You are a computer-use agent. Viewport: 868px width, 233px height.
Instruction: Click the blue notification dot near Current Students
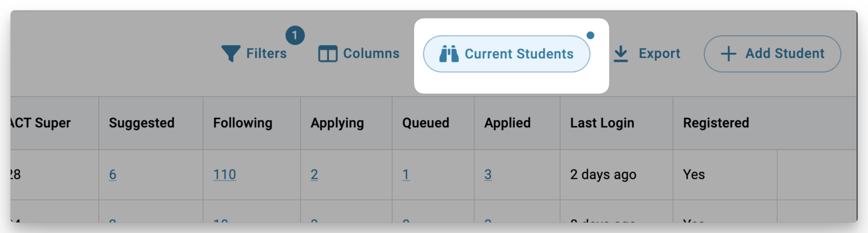tap(590, 35)
